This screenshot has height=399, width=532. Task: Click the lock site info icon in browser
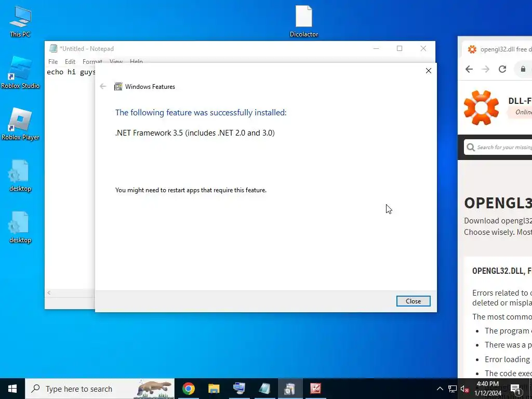tap(523, 69)
